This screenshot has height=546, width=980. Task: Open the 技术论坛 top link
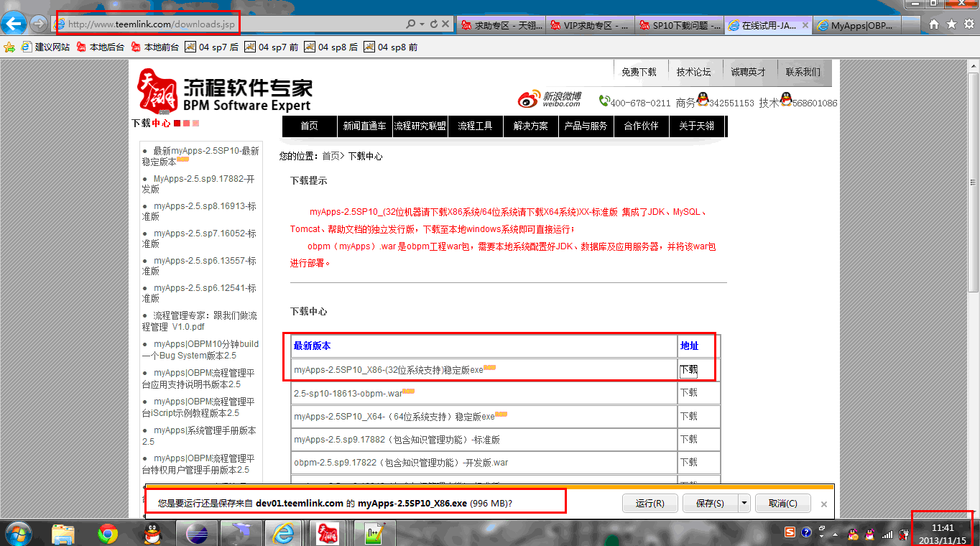(x=693, y=72)
